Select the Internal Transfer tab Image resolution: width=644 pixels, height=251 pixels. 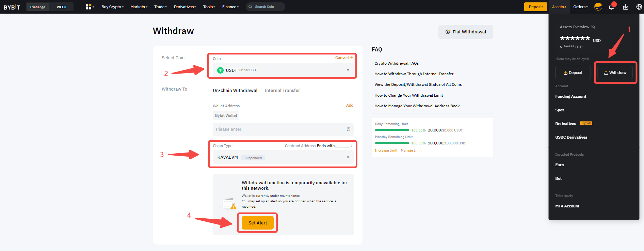pos(282,91)
